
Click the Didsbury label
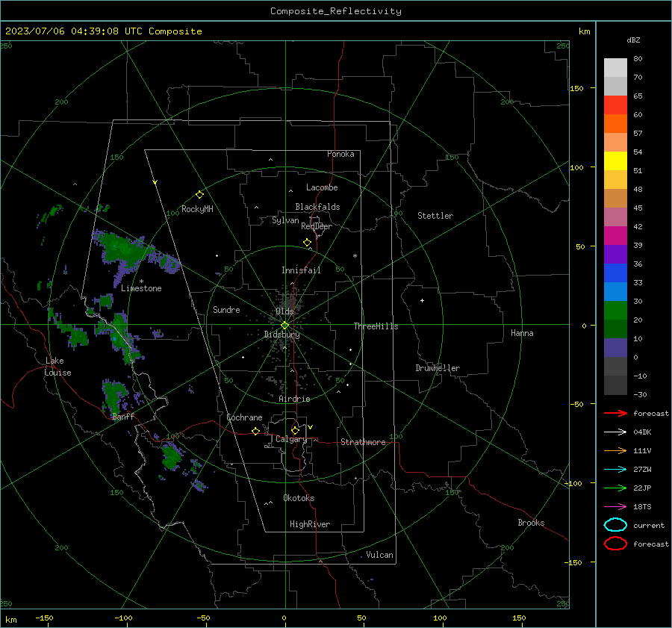pos(281,335)
